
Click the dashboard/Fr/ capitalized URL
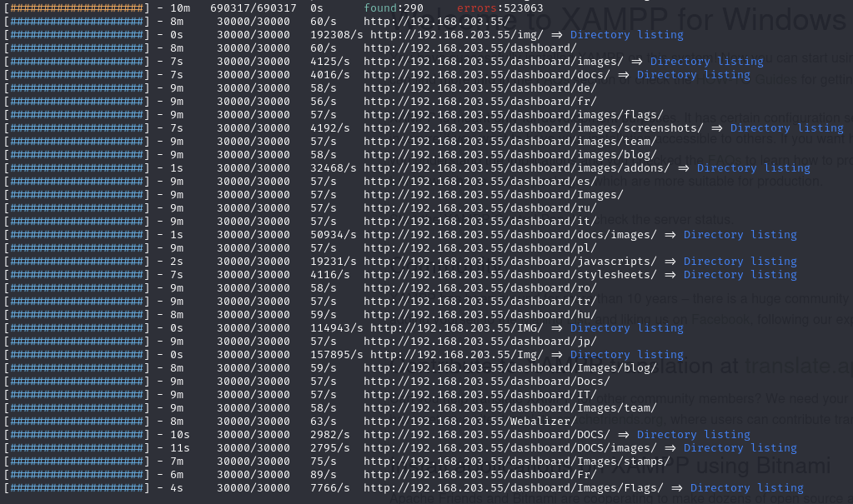click(x=479, y=475)
